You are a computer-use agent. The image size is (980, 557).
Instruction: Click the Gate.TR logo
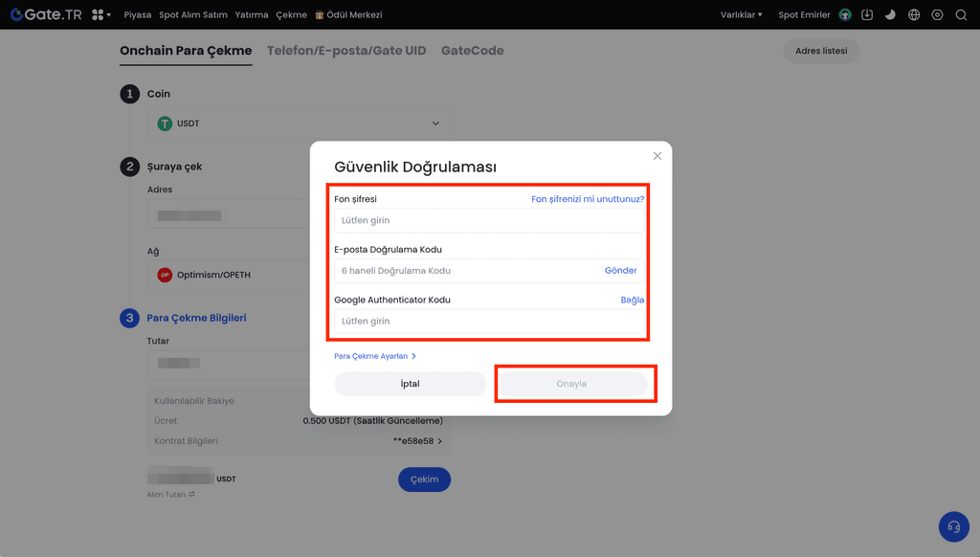click(x=46, y=14)
